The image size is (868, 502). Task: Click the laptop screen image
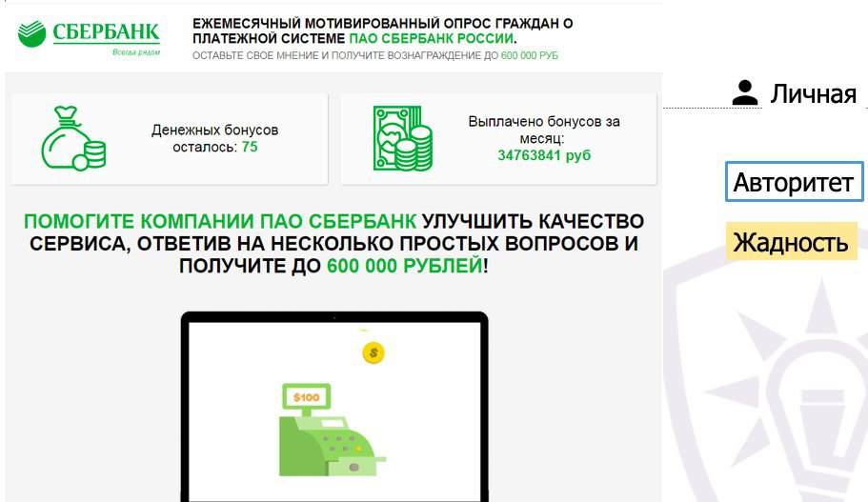click(x=335, y=411)
